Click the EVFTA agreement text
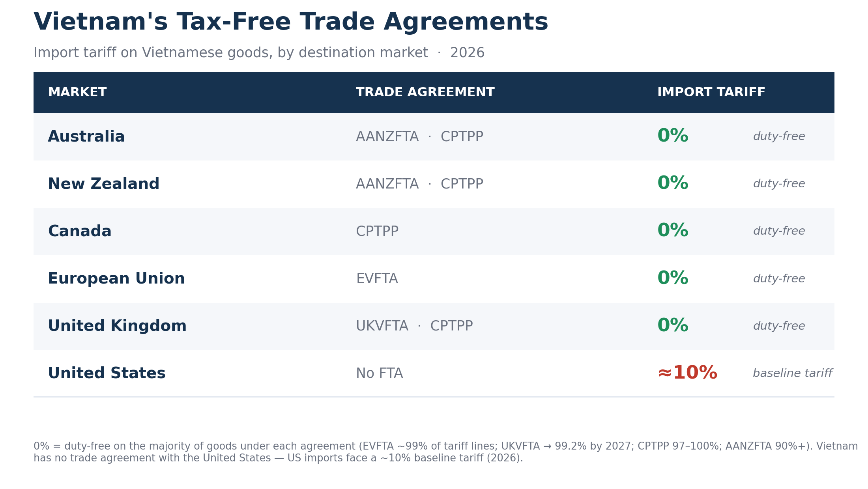Viewport: 868px width, 489px height. 377,279
